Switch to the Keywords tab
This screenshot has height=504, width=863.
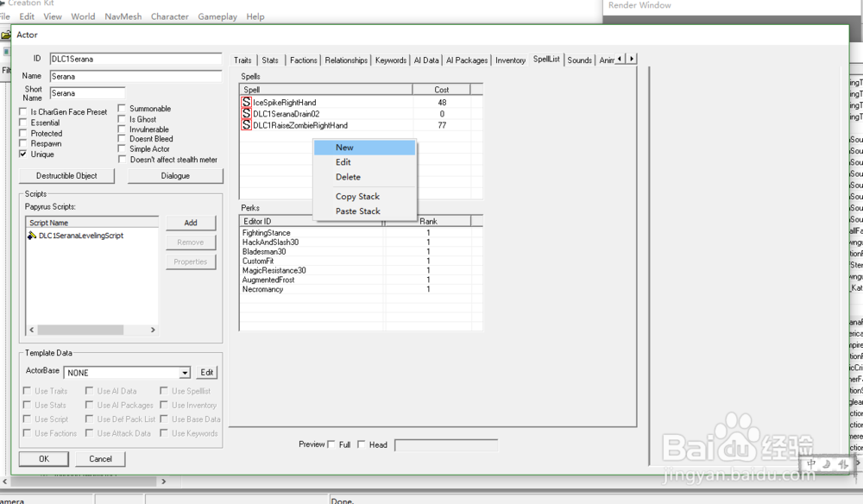pyautogui.click(x=391, y=60)
